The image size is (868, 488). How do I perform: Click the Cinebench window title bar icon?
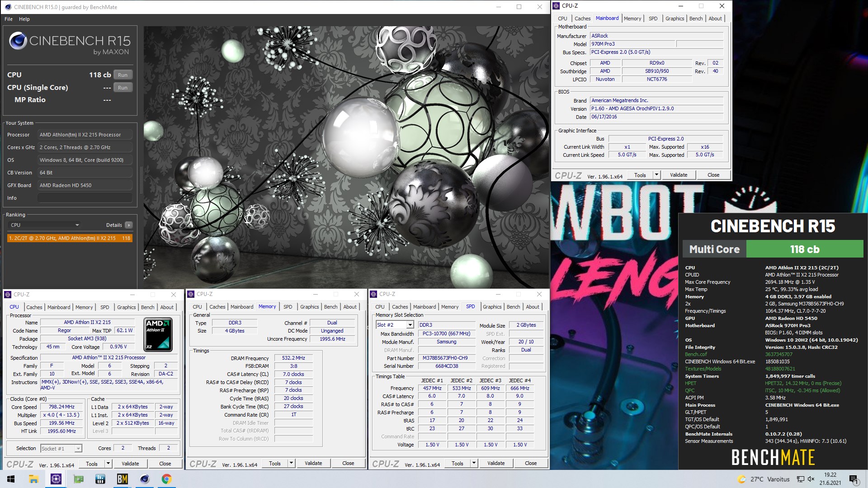[8, 7]
